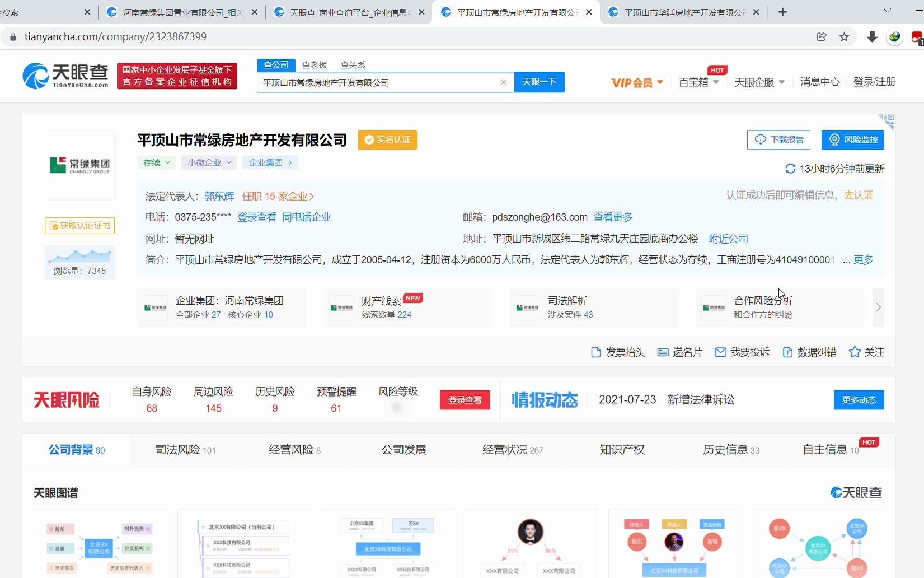The image size is (924, 578).
Task: Expand the company intro with 更多
Action: pyautogui.click(x=863, y=260)
